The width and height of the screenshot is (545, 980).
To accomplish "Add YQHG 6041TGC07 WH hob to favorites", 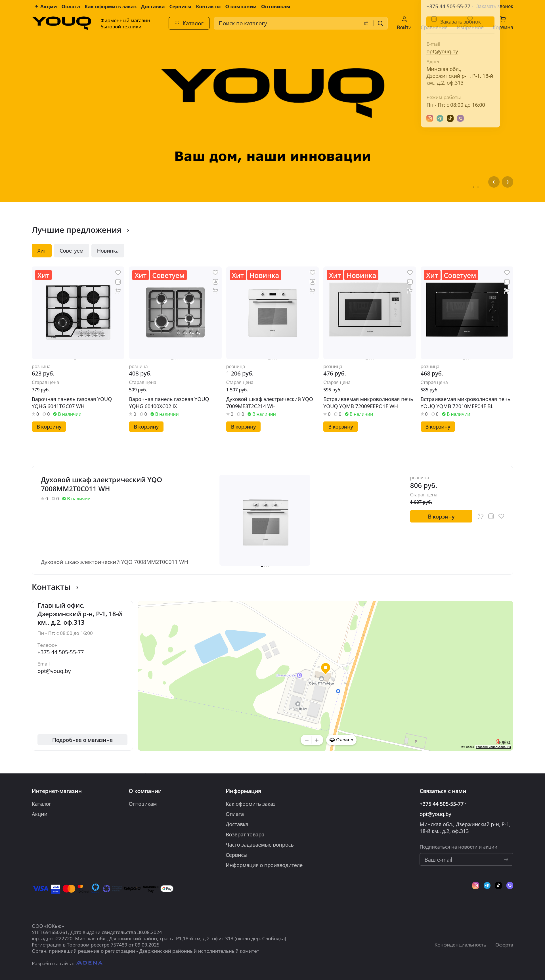I will coord(118,272).
